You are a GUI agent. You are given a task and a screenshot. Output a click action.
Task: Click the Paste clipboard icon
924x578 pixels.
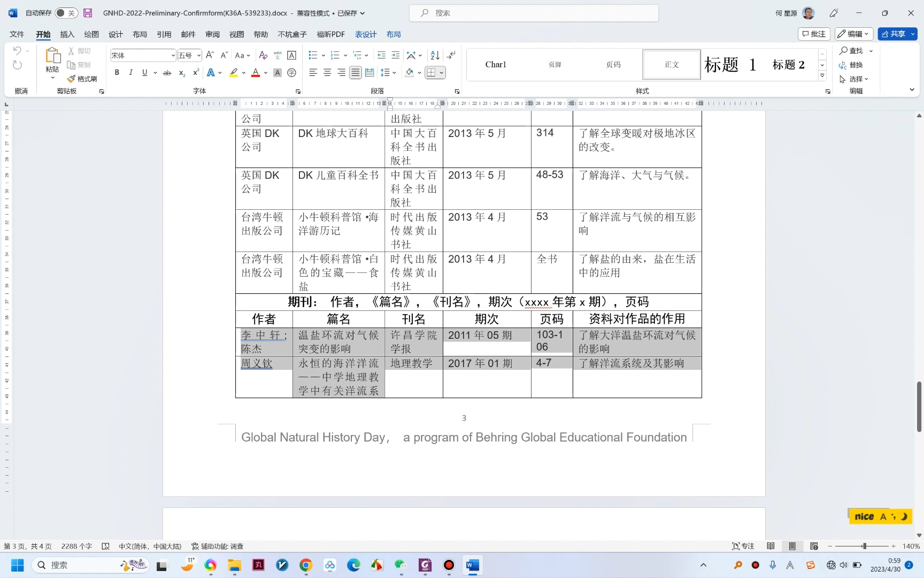[x=52, y=56]
